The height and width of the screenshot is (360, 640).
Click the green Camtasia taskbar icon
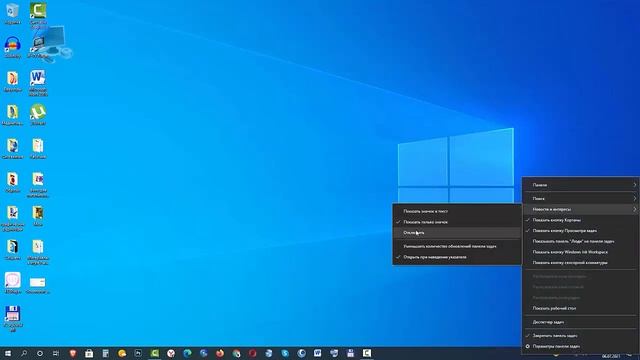click(x=155, y=353)
